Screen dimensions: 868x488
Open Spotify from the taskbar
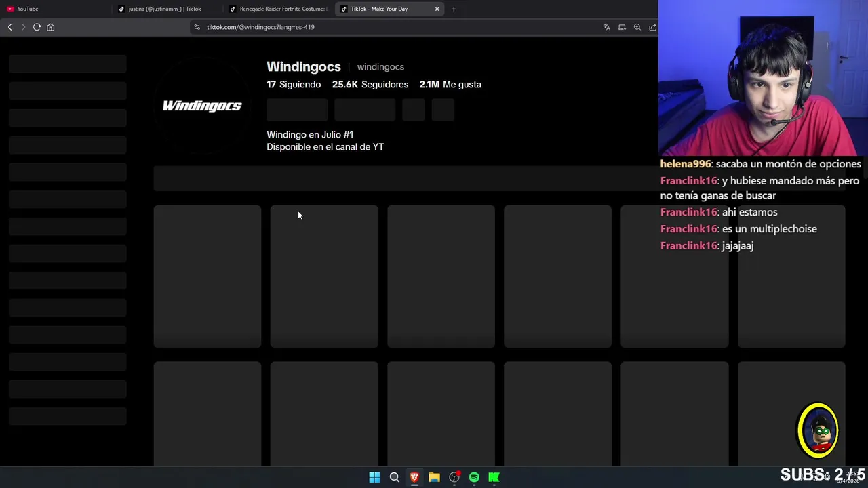(x=474, y=477)
